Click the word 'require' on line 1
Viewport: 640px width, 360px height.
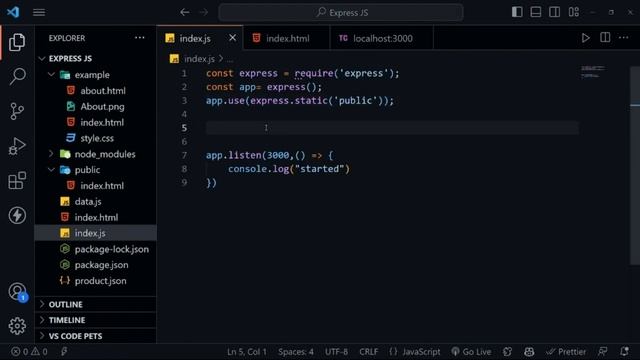(x=314, y=73)
